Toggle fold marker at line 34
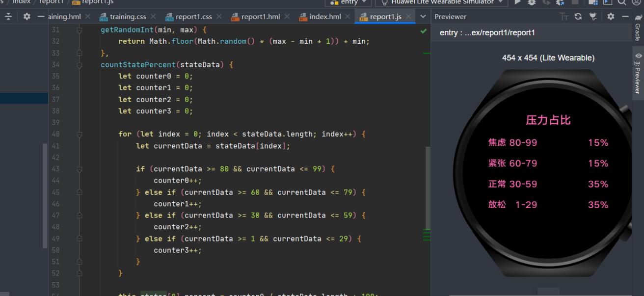 [x=80, y=65]
